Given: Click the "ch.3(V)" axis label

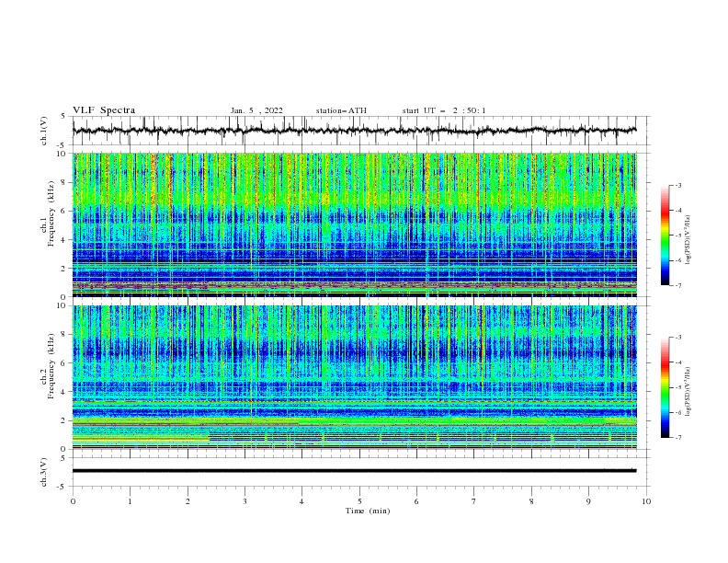Looking at the screenshot, I should [44, 472].
